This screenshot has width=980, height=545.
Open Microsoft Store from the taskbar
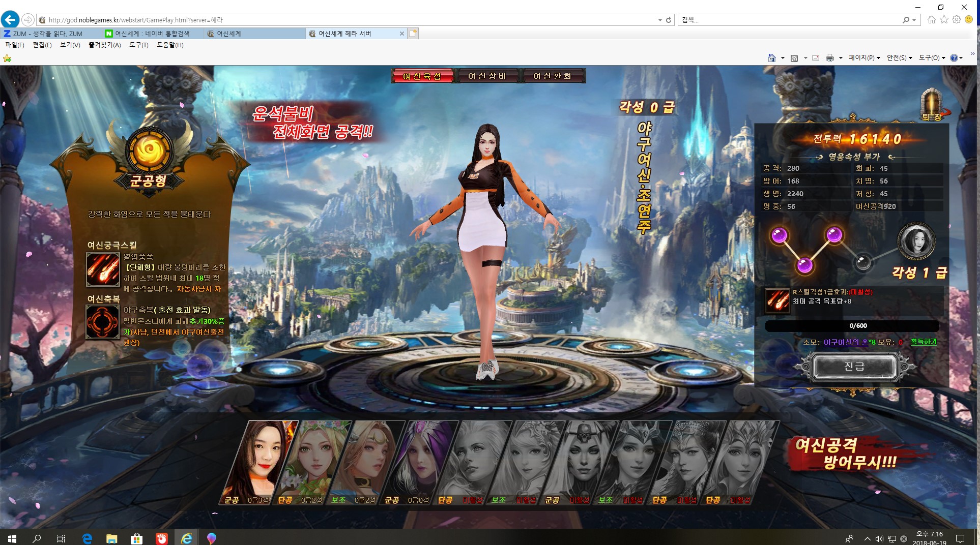coord(136,538)
